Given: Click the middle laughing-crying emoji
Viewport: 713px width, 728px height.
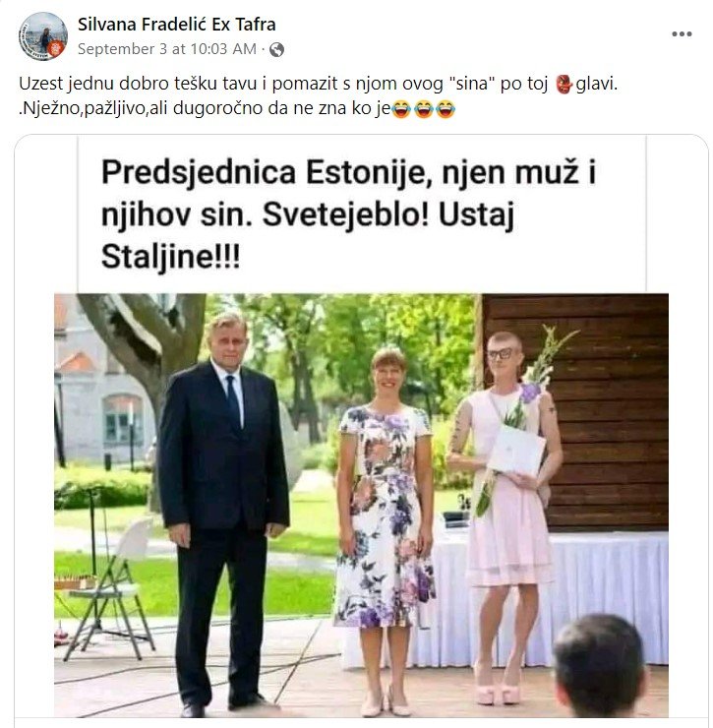Looking at the screenshot, I should click(423, 109).
